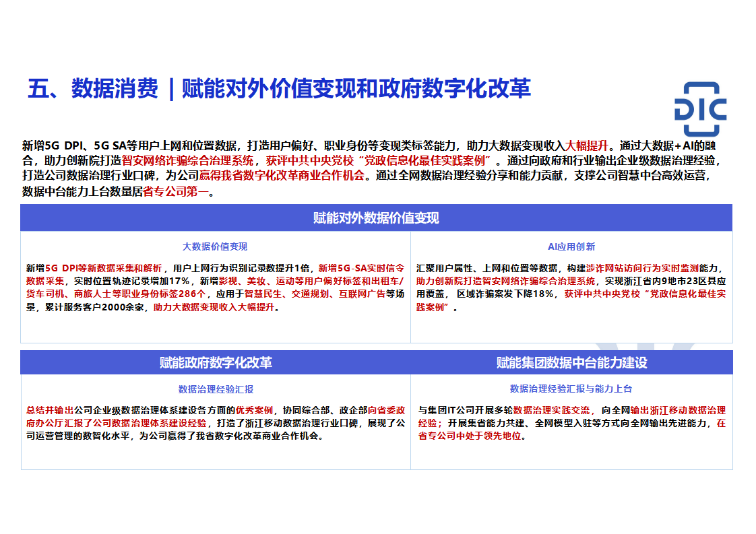Viewport: 756px width, 534px height.
Task: Click text 区域诈骗案发下降18%
Action: pyautogui.click(x=505, y=294)
